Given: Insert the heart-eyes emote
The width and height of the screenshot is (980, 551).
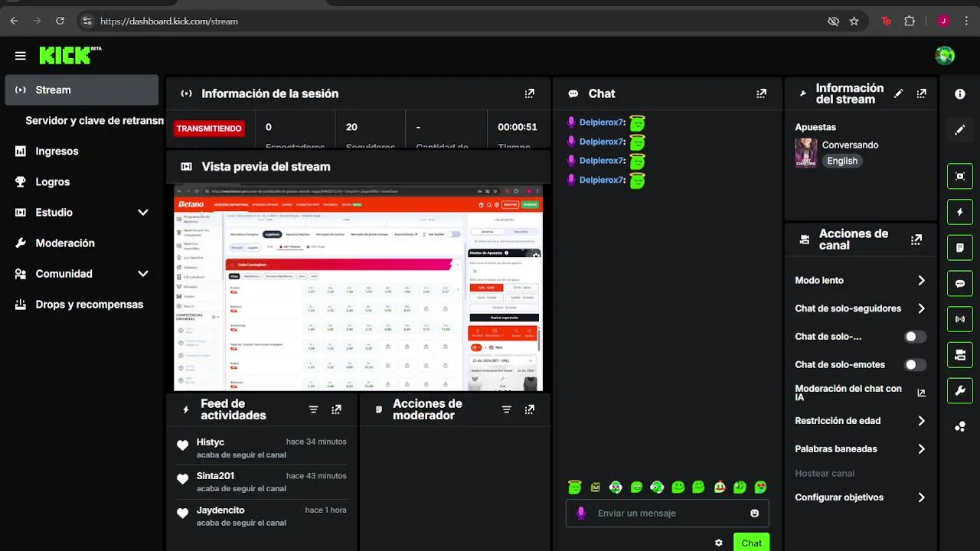Looking at the screenshot, I should [x=760, y=487].
